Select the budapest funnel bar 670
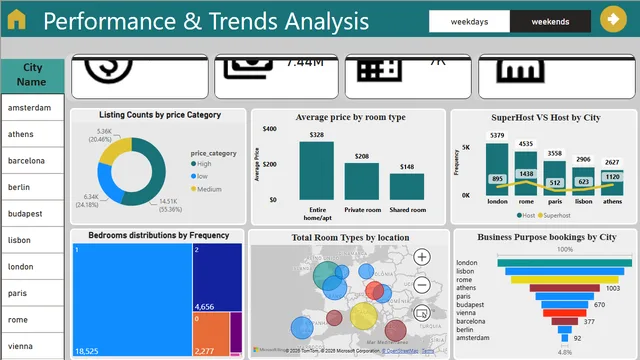This screenshot has width=640, height=360. (564, 304)
